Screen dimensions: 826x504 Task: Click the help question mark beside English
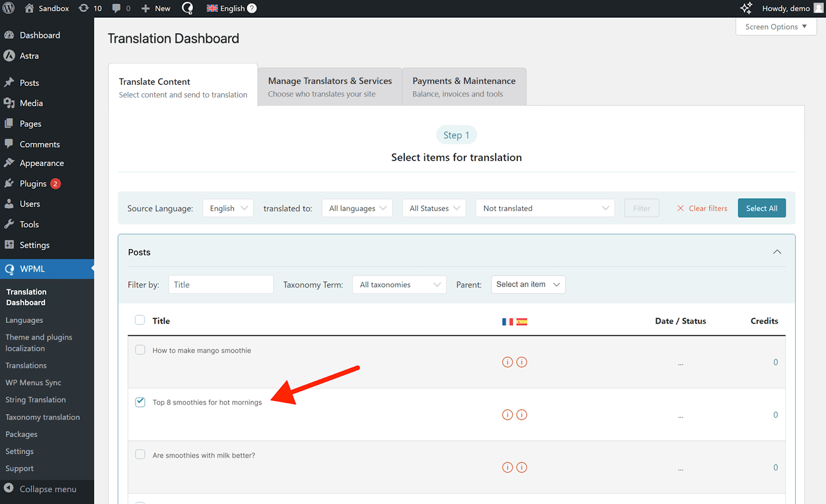pyautogui.click(x=252, y=8)
